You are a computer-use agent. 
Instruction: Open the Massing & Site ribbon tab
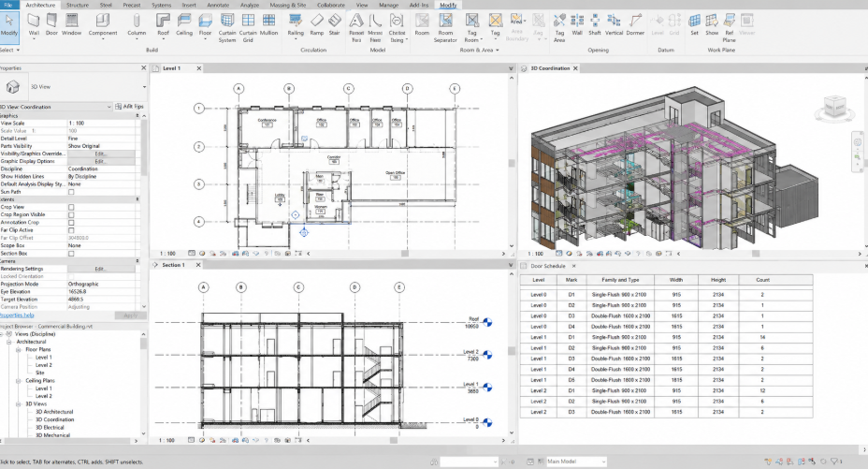click(x=288, y=5)
